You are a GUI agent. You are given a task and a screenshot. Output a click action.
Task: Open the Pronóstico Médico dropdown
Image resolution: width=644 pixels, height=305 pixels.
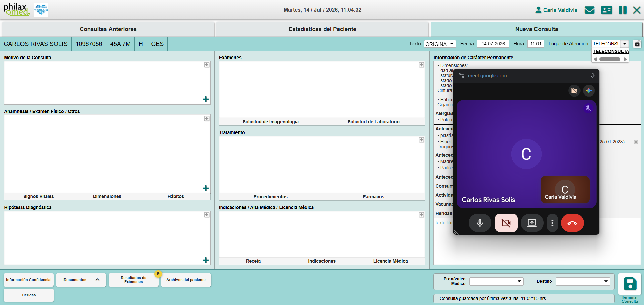[x=497, y=281]
